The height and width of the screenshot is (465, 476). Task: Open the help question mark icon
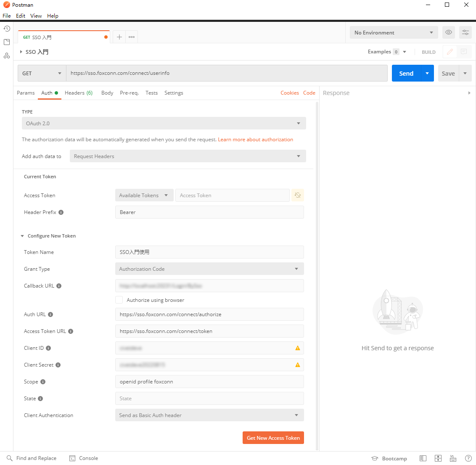468,458
